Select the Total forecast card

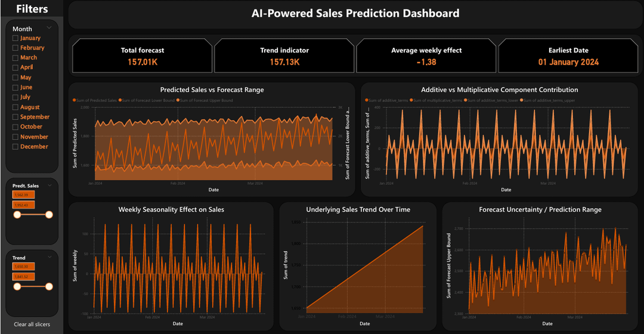pos(143,56)
